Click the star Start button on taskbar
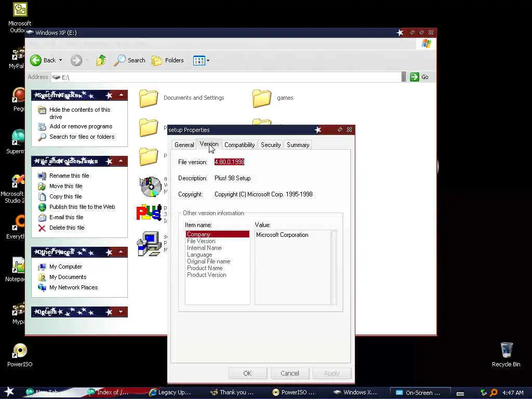 coord(9,392)
